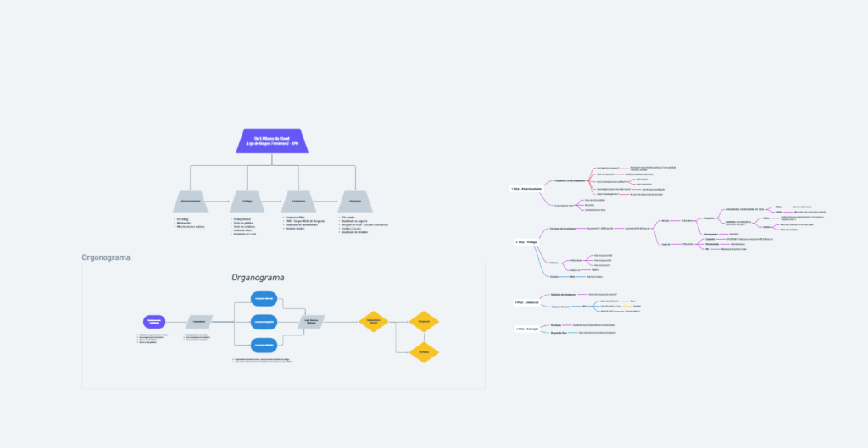Click the Orgonograma frame title label
The image size is (868, 448).
106,257
